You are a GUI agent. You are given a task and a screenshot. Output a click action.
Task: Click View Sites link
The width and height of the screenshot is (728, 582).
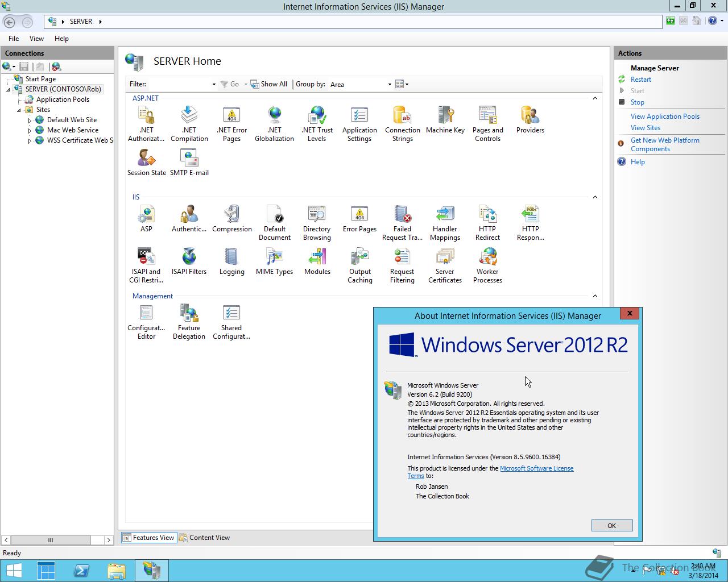click(646, 128)
